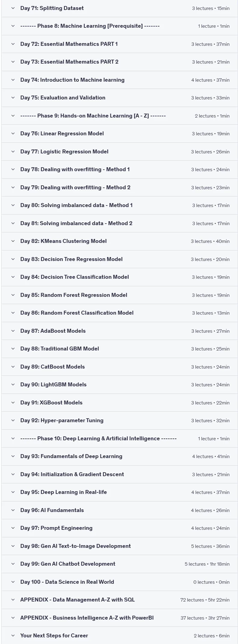The width and height of the screenshot is (238, 644).
Task: Click chevron next to Phase 10: Deep Learning header
Action: point(13,438)
